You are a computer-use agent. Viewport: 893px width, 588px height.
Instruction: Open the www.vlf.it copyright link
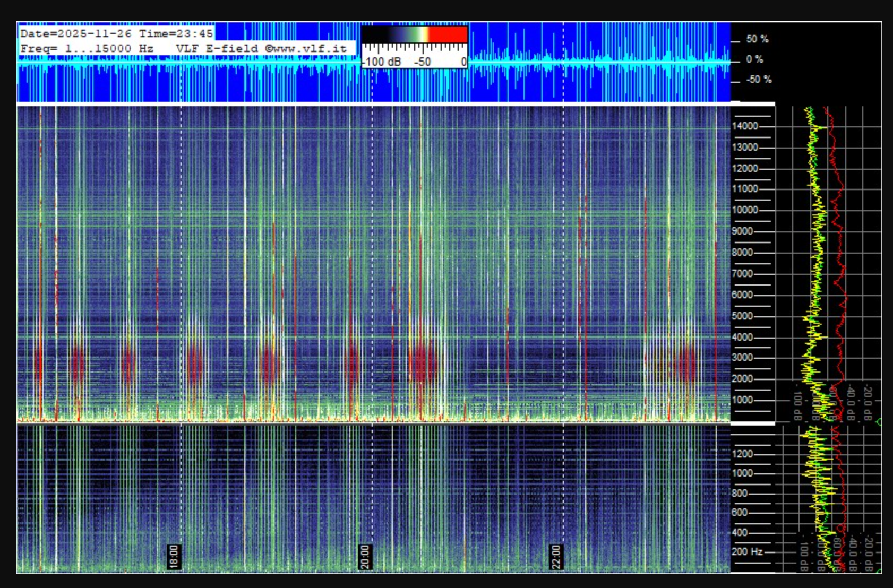[x=306, y=48]
